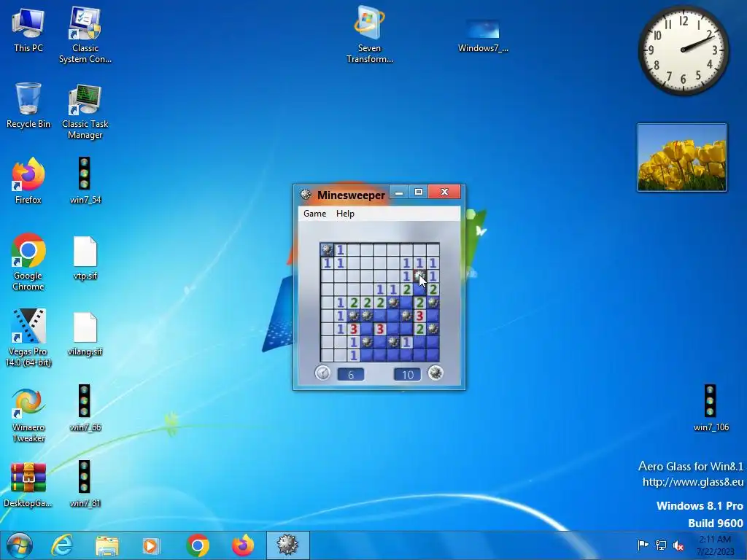Select the Classic Task Manager shortcut
747x560 pixels.
point(85,112)
